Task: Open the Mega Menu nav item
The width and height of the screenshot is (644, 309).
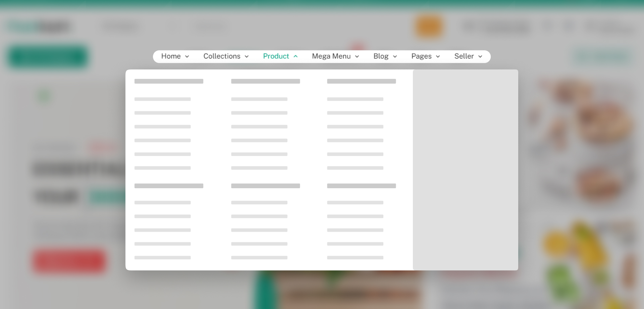Action: (x=331, y=56)
